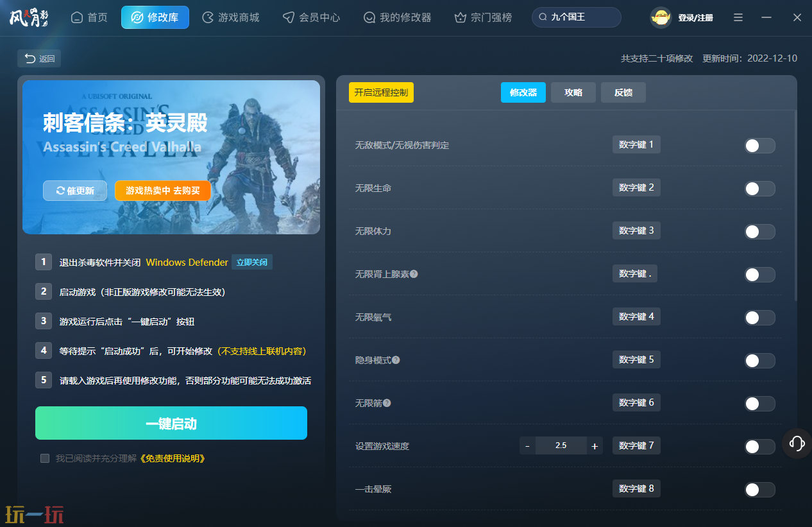Viewport: 812px width, 527px height.
Task: Click the Assassin's Creed Valhalla banner image
Action: [171, 157]
